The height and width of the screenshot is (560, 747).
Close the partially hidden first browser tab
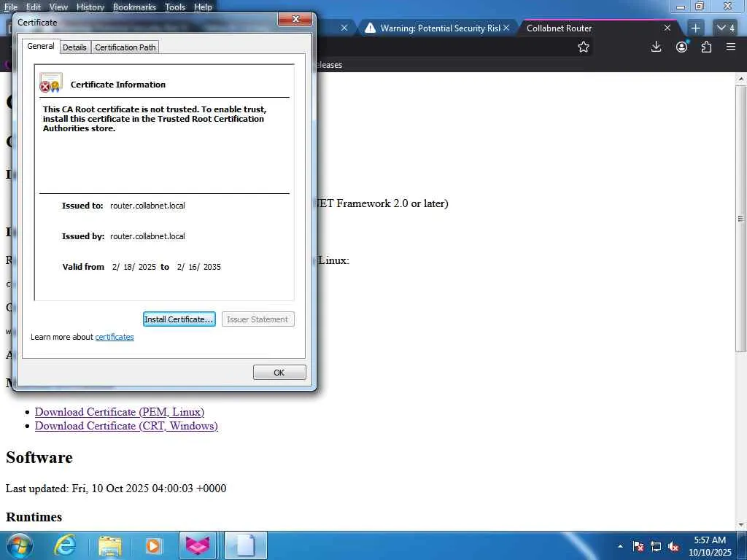click(344, 28)
